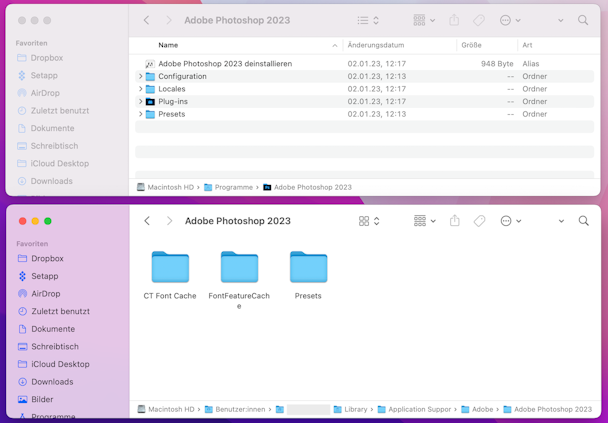Open Schreibtisch in top window sidebar
Screen dimensions: 608x423
47,146
